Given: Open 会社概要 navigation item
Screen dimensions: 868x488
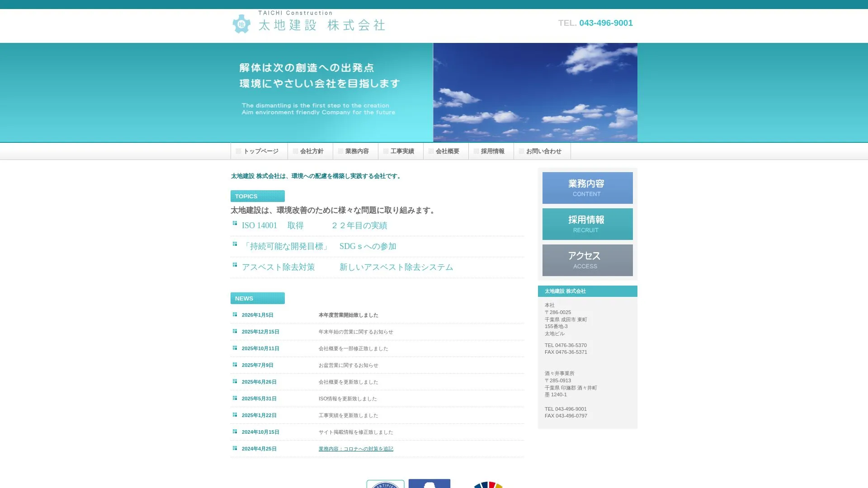Looking at the screenshot, I should point(446,151).
